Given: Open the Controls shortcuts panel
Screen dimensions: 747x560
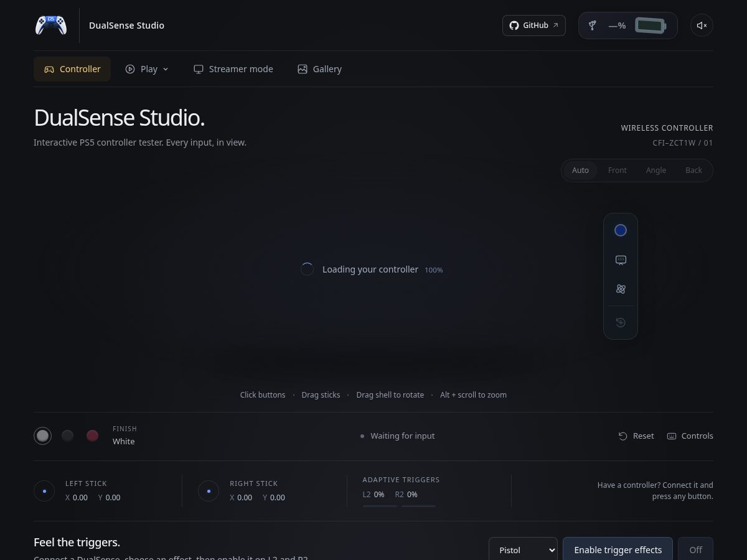Looking at the screenshot, I should point(690,436).
